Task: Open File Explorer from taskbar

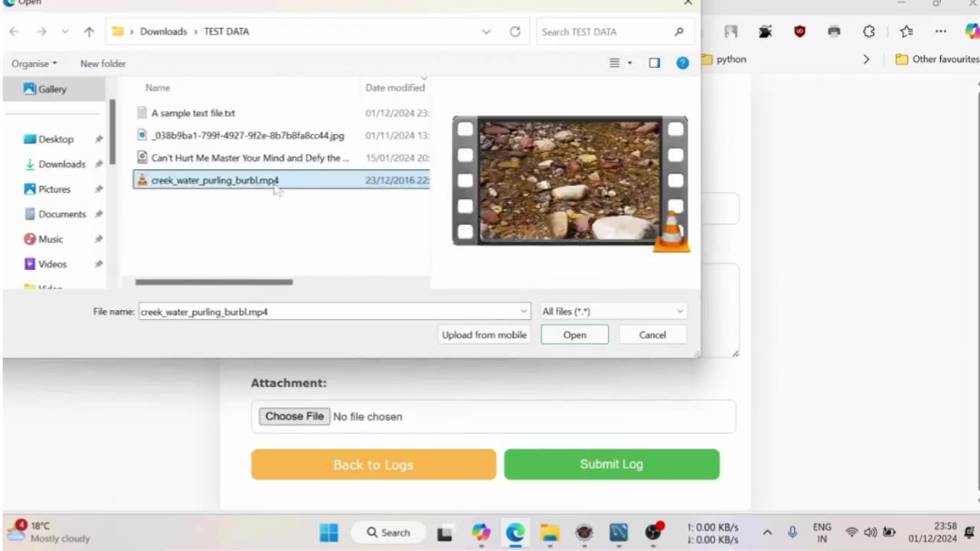Action: coord(550,533)
